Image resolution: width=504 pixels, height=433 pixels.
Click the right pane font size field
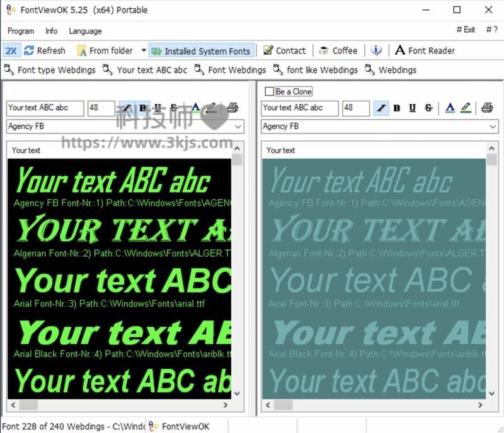[x=356, y=108]
